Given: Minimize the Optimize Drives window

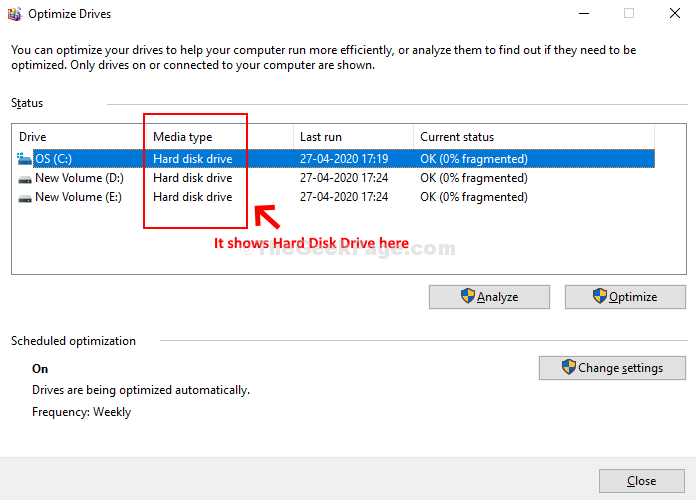Looking at the screenshot, I should pos(584,13).
